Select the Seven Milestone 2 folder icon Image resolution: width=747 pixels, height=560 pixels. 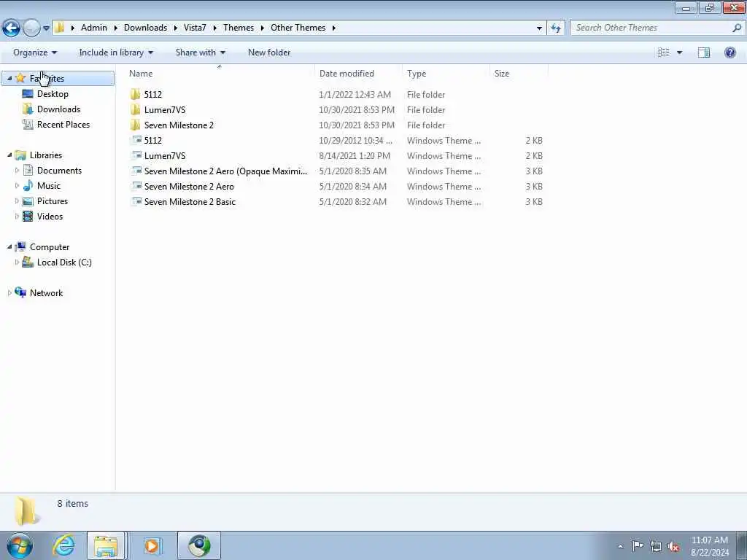tap(135, 125)
